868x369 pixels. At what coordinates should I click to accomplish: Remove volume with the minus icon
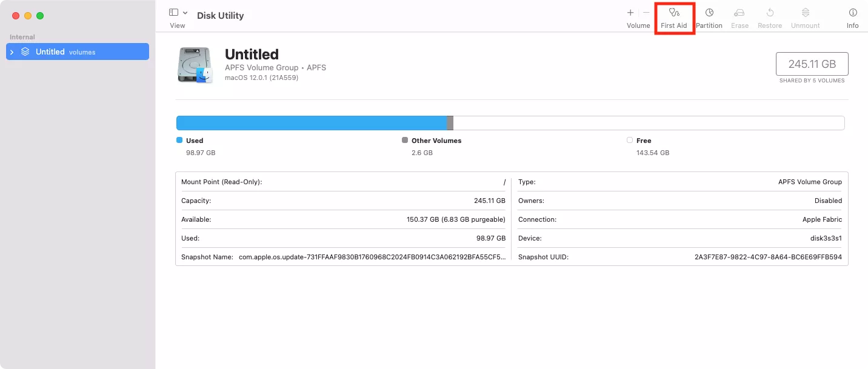point(646,13)
